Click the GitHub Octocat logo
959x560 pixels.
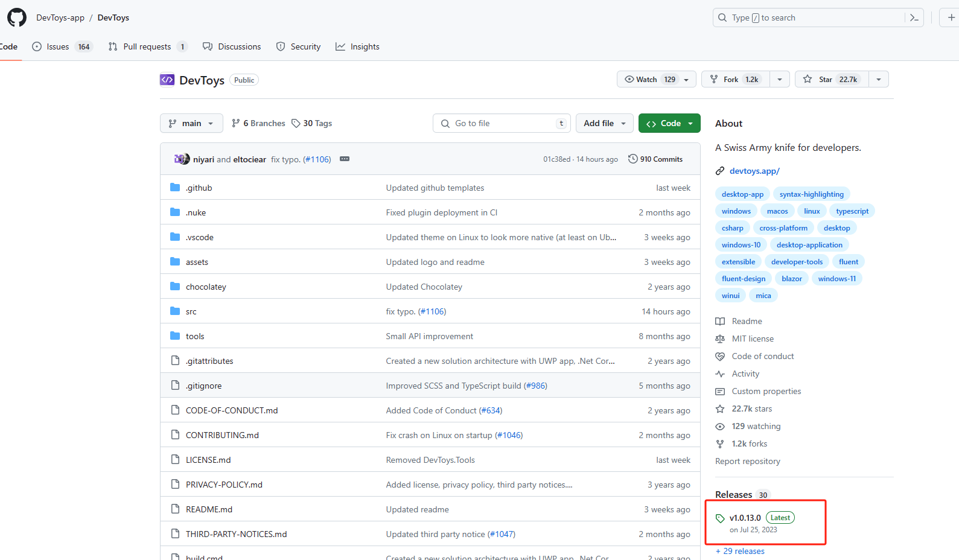(x=17, y=17)
